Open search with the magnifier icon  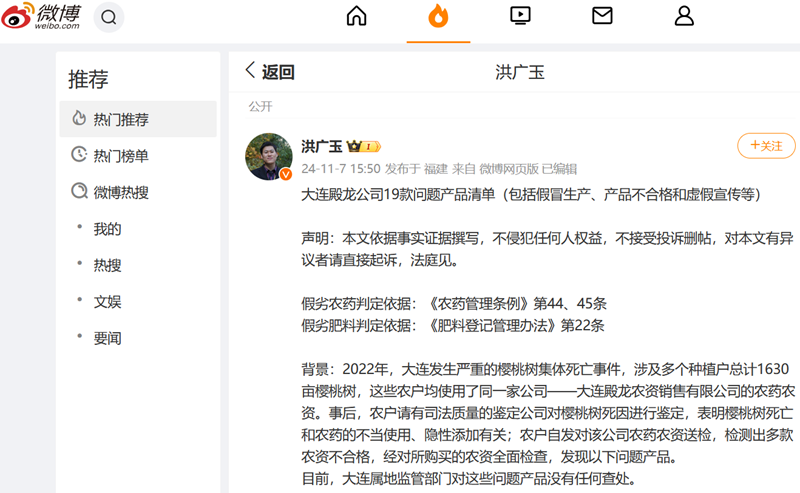click(109, 17)
